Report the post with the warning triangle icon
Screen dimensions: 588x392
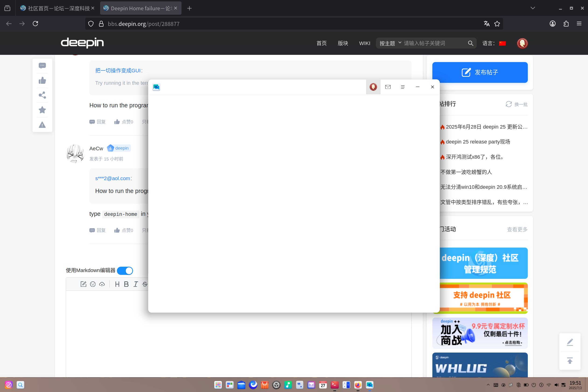coord(42,125)
